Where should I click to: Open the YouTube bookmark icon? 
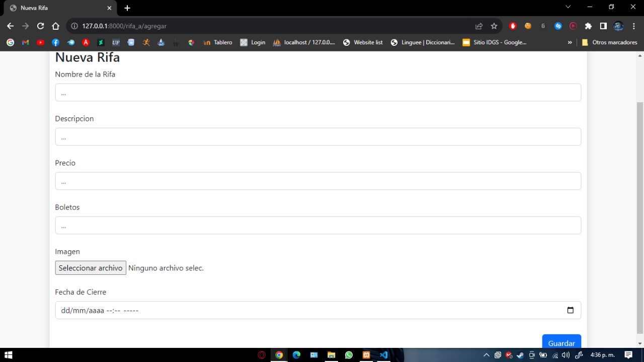point(41,43)
